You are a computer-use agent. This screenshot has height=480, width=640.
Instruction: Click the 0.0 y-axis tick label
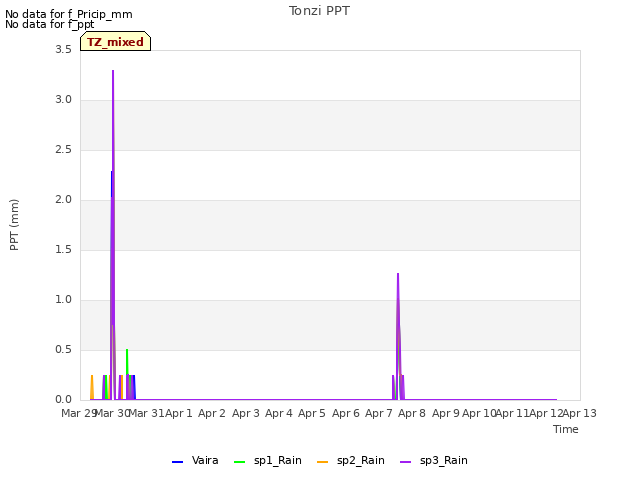click(63, 400)
